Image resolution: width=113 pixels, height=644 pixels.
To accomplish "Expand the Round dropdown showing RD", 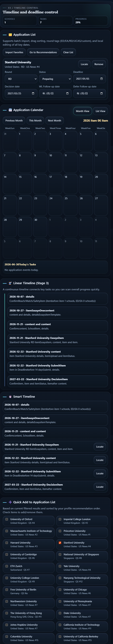I will click(x=21, y=79).
